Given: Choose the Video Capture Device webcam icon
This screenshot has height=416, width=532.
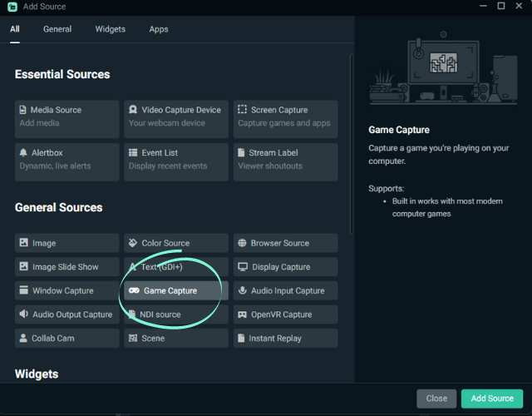Looking at the screenshot, I should [133, 109].
